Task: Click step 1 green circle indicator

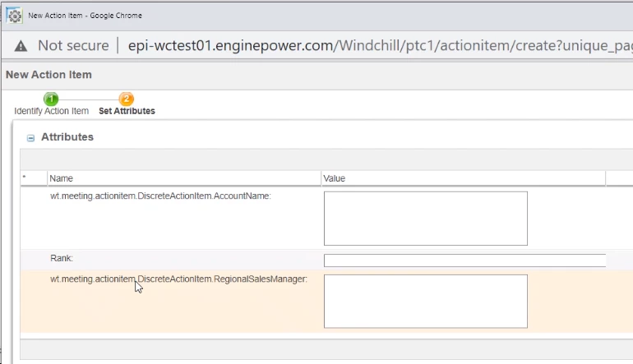Action: 51,99
